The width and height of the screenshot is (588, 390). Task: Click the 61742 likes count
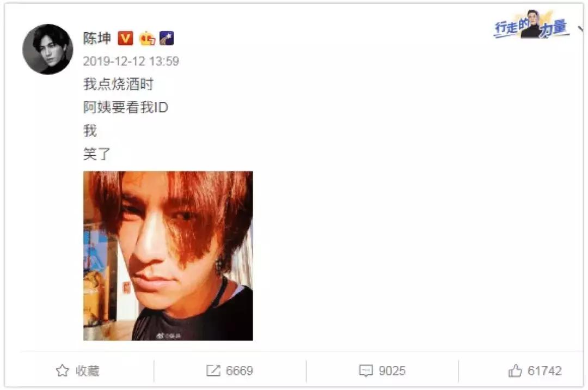click(x=544, y=370)
